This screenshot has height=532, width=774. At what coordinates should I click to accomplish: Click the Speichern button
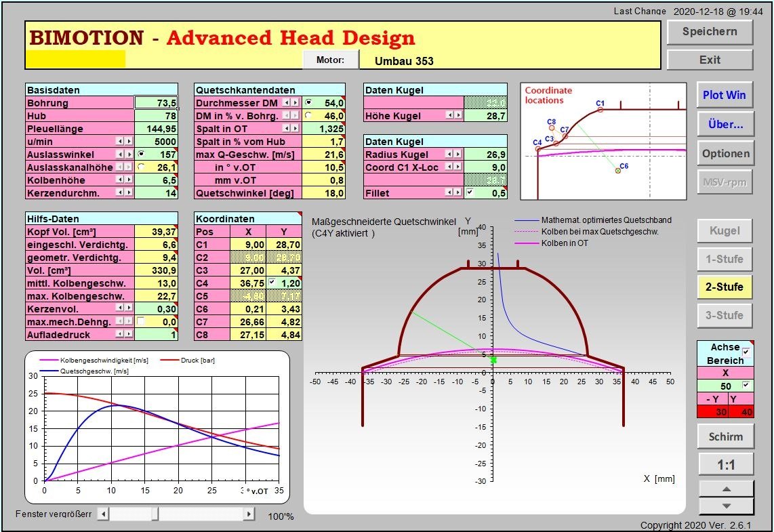point(710,32)
